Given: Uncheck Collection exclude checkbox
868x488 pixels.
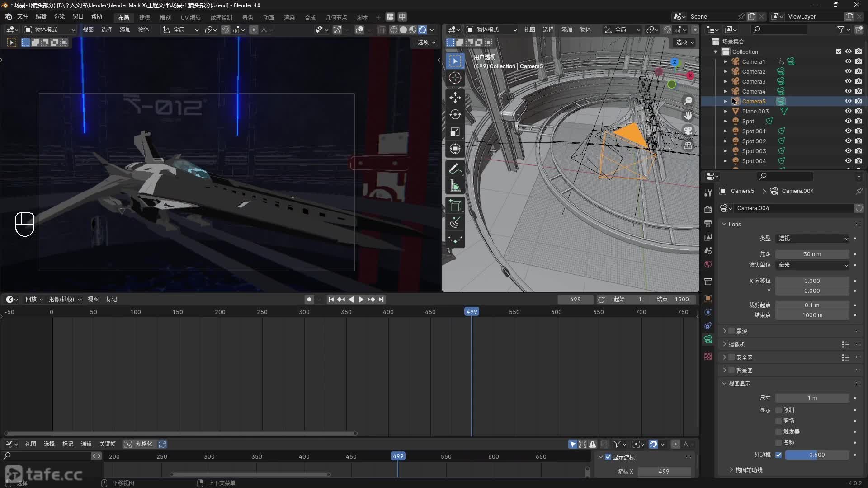Looking at the screenshot, I should click(x=839, y=52).
